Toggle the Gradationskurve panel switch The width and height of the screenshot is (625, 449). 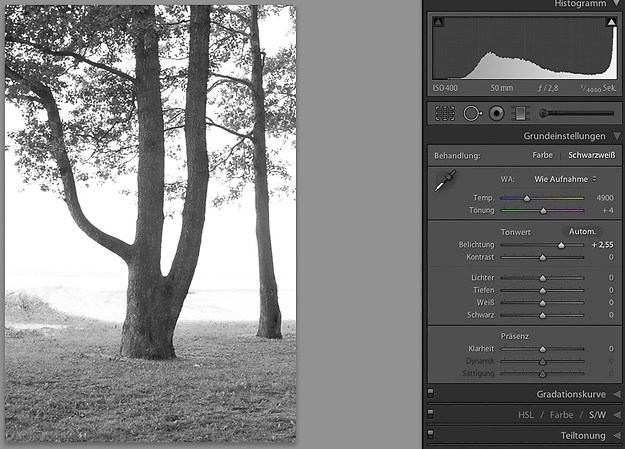pyautogui.click(x=430, y=394)
